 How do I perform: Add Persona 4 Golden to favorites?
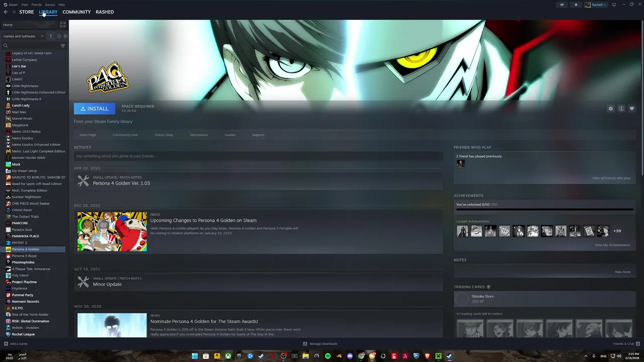632,109
